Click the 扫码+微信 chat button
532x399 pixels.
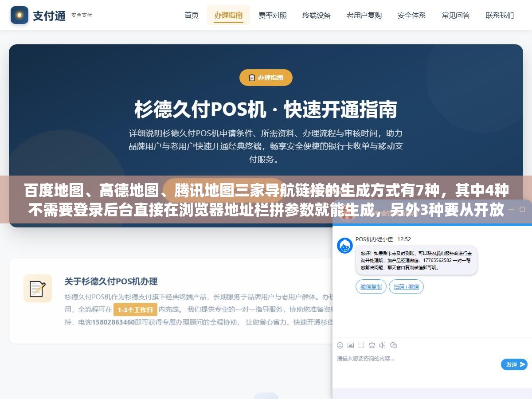[406, 287]
